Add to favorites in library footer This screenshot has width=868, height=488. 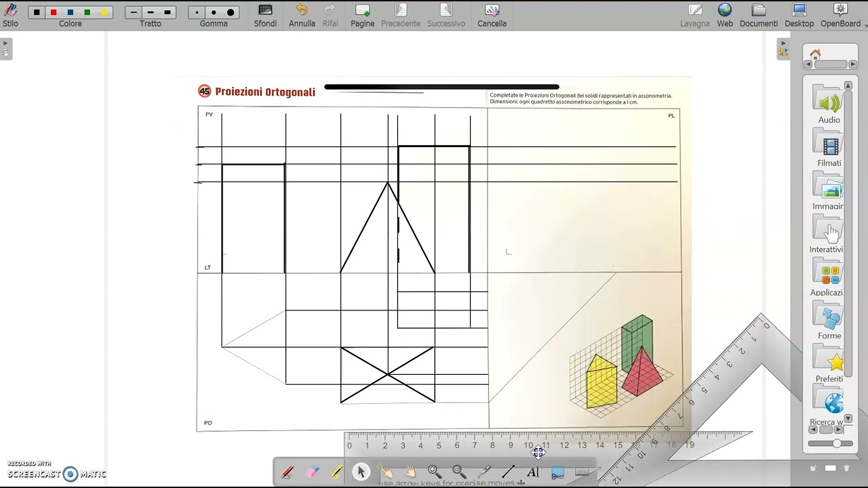813,468
